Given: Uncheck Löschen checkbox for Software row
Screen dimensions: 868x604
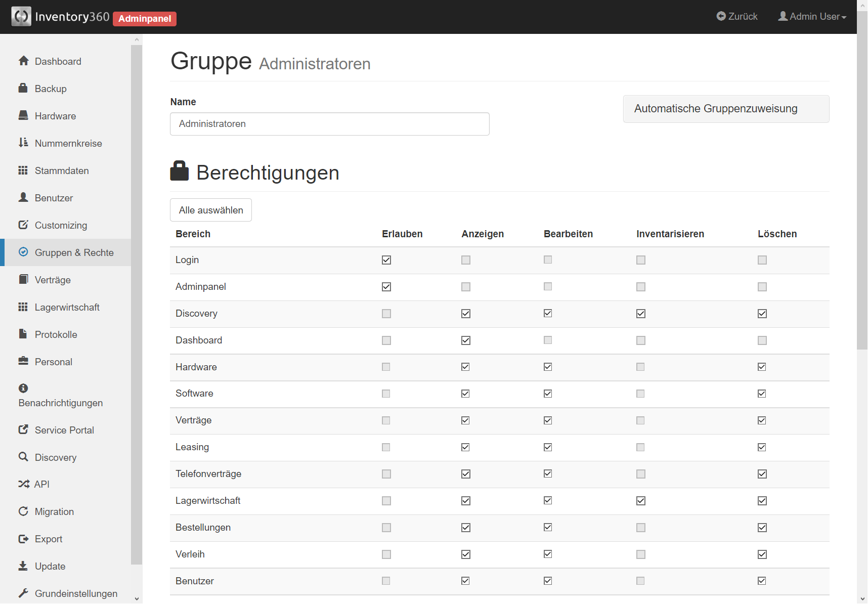Looking at the screenshot, I should click(762, 394).
